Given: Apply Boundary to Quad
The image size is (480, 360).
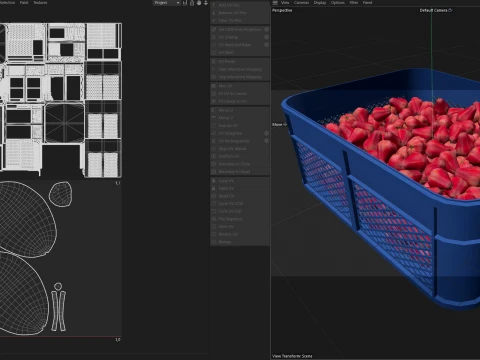Looking at the screenshot, I should pos(240,172).
